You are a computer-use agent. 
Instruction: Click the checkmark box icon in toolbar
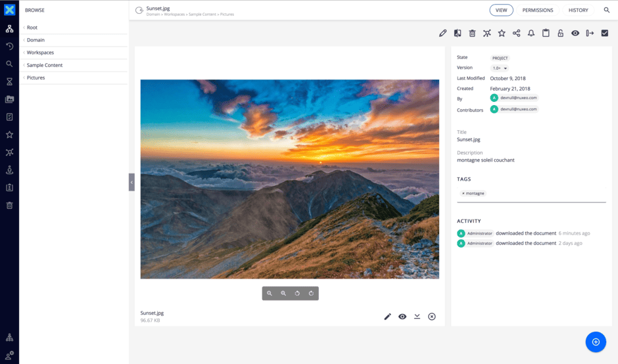[x=605, y=33]
